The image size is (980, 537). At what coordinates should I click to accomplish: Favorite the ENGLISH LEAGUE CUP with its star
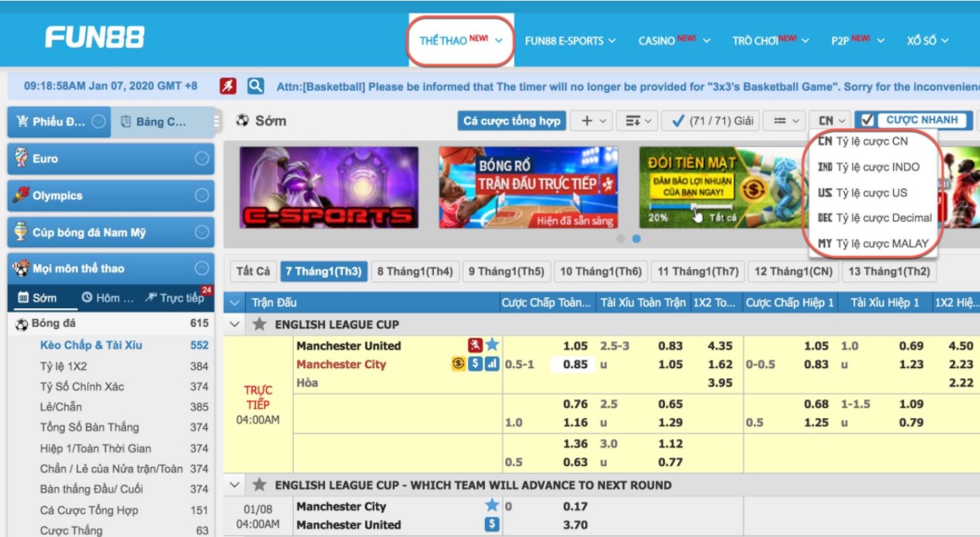pos(259,324)
